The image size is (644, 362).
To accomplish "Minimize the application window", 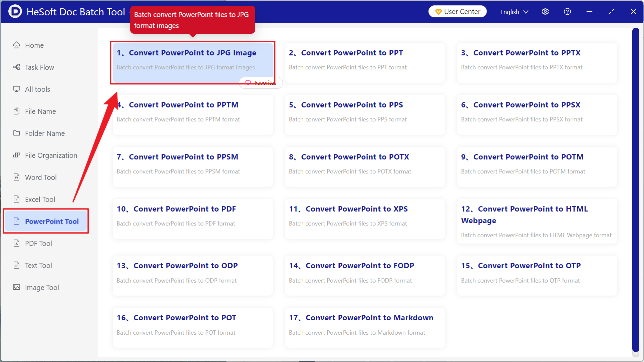I will tap(589, 12).
